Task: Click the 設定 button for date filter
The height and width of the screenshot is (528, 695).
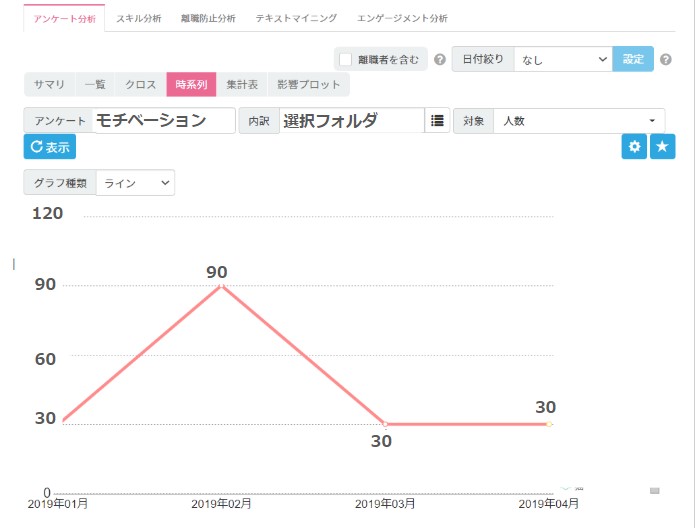Action: coord(634,59)
